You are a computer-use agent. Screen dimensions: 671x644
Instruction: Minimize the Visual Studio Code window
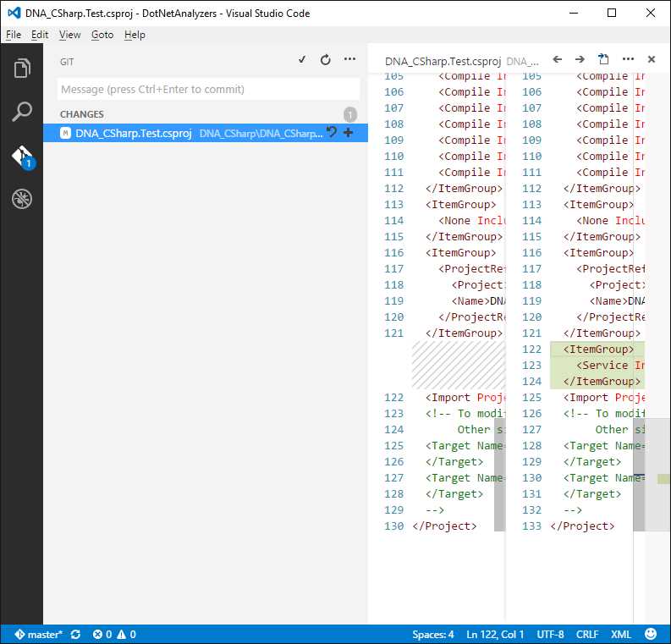(574, 13)
